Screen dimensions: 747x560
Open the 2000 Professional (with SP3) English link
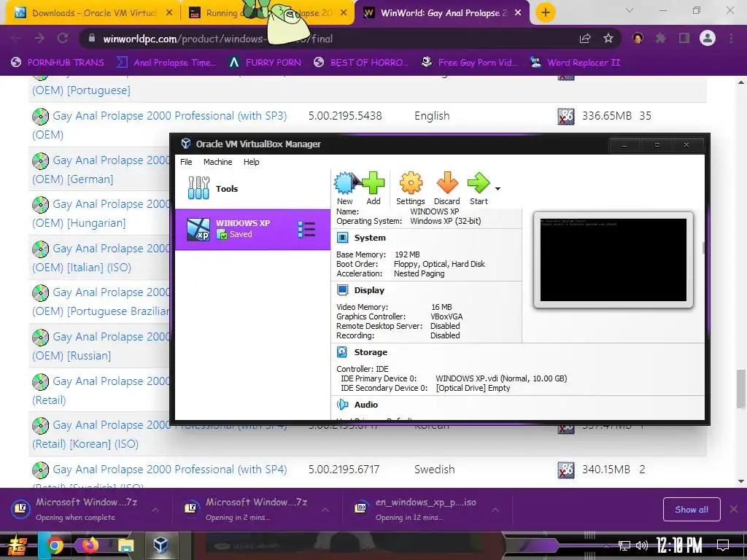(169, 116)
